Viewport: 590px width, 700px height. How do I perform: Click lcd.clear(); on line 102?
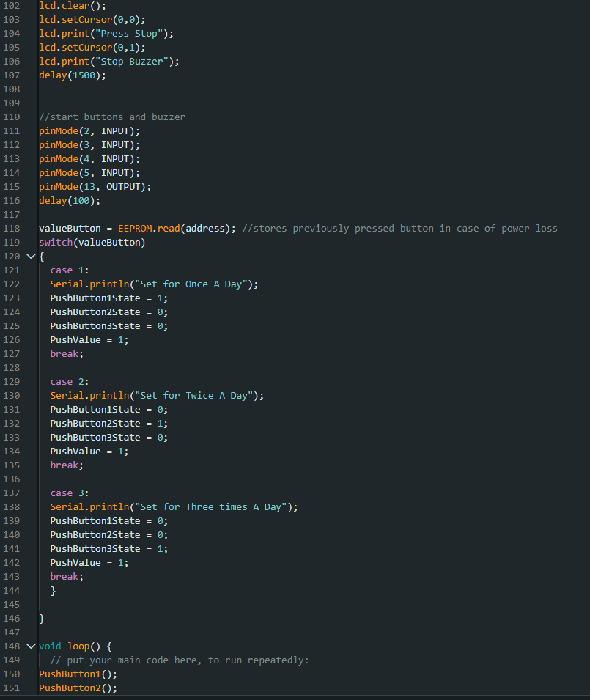point(73,6)
